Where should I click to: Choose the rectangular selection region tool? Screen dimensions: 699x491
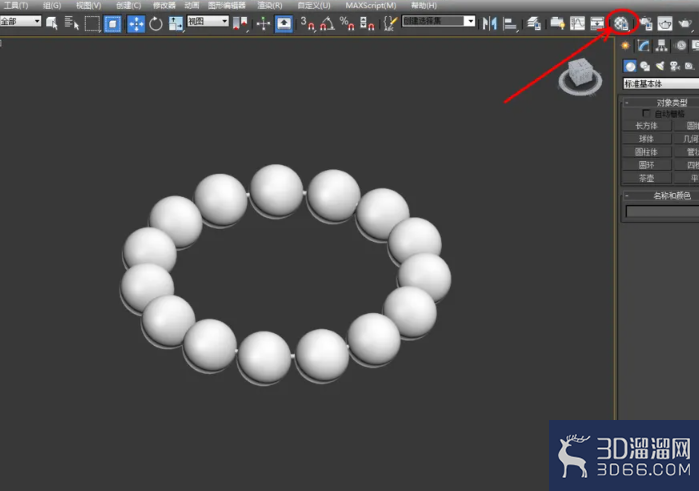[x=92, y=24]
